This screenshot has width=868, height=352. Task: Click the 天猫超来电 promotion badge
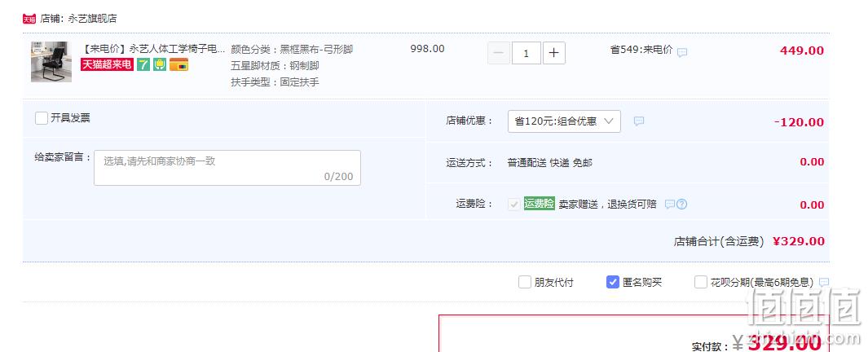pyautogui.click(x=107, y=64)
